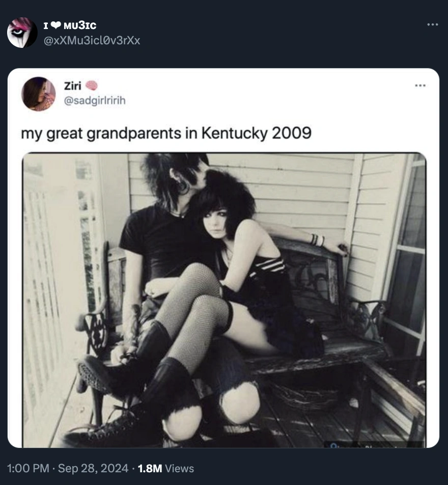Viewport: 448px width, 485px height.
Task: Open the I ♥ MU3IC profile avatar
Action: tap(22, 33)
